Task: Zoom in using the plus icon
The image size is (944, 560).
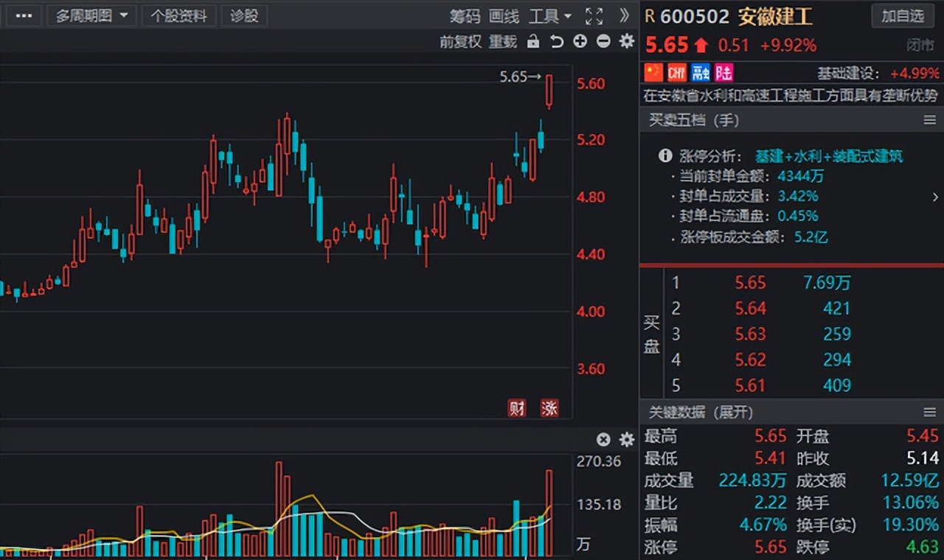Action: click(x=580, y=42)
